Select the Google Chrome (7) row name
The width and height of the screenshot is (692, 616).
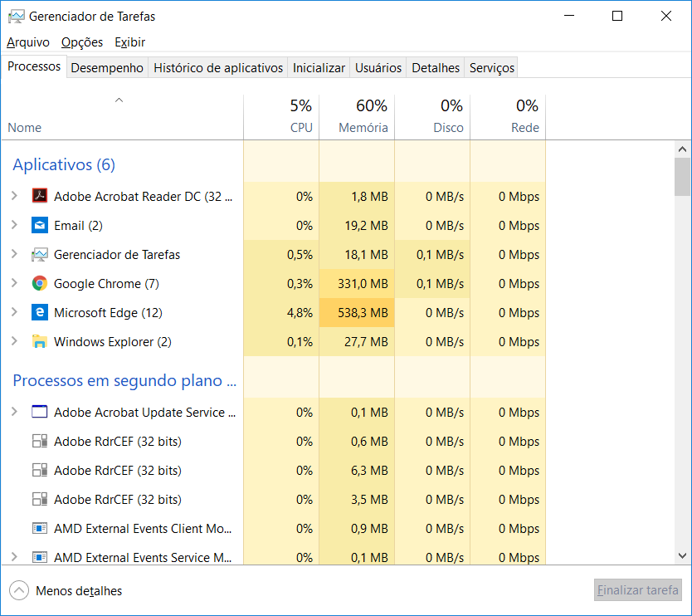pos(106,283)
